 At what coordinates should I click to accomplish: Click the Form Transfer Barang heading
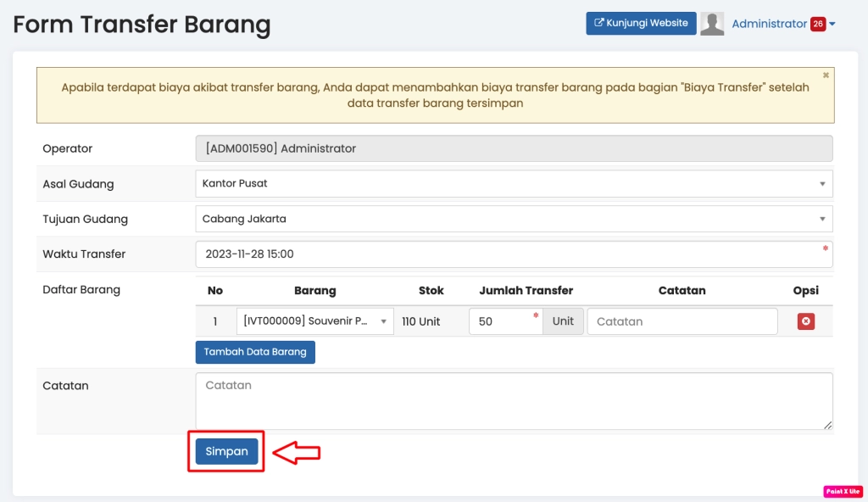[x=142, y=25]
